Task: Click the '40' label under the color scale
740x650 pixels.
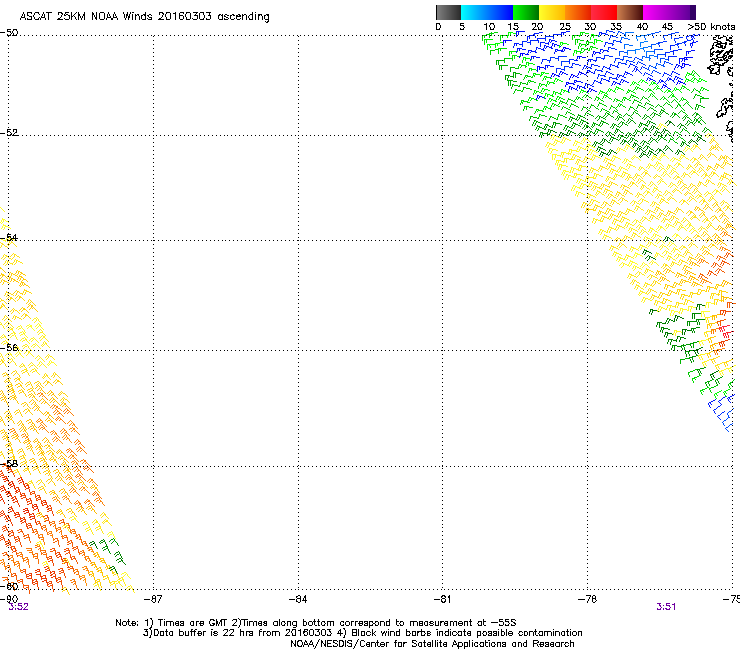Action: (642, 26)
